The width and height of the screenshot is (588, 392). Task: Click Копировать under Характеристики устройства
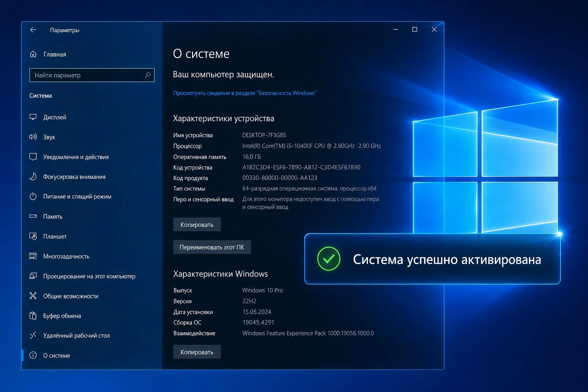[197, 225]
